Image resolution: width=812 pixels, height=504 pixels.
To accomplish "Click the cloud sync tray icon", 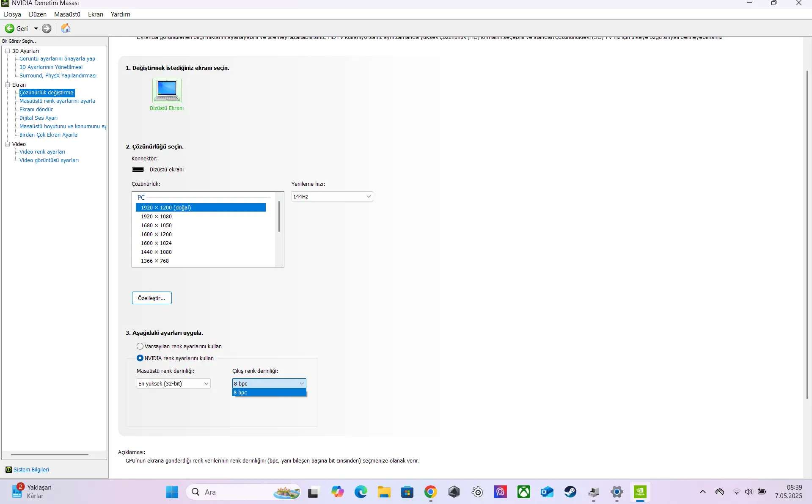I will point(720,492).
